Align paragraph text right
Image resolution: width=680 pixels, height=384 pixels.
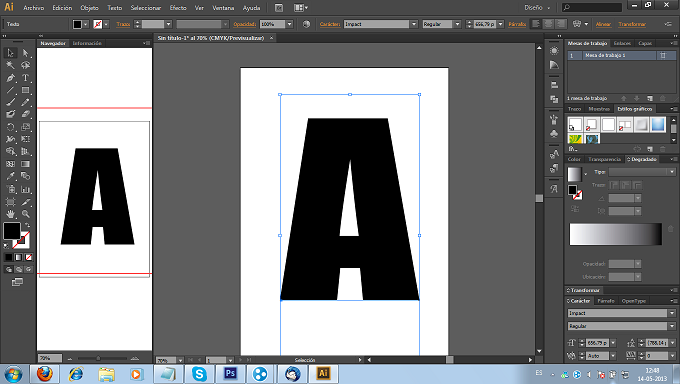pyautogui.click(x=561, y=24)
